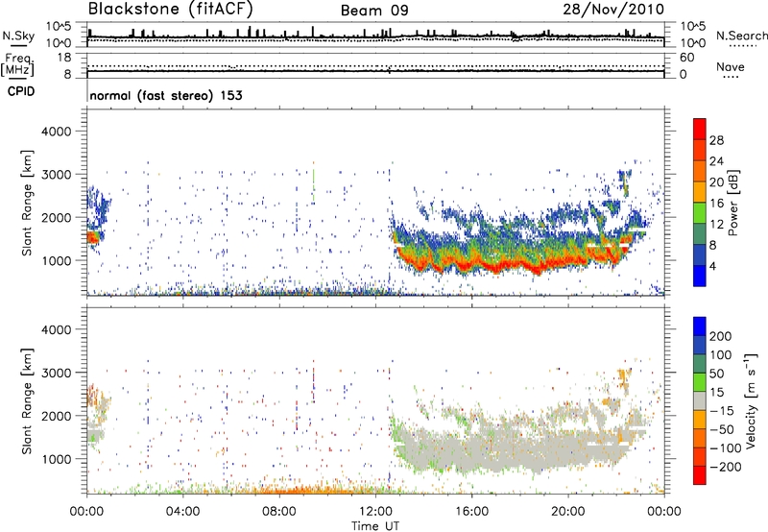Click "Slant Range [km]" label of power panel
This screenshot has height=532, width=768.
pyautogui.click(x=27, y=203)
